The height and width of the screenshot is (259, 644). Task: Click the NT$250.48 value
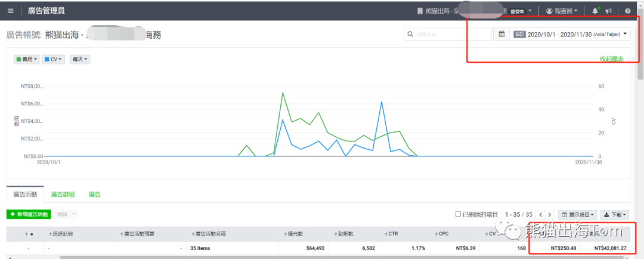[x=563, y=248]
